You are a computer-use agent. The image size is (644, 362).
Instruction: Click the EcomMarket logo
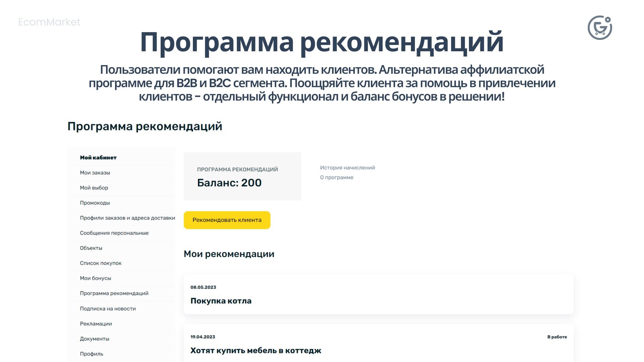click(49, 22)
